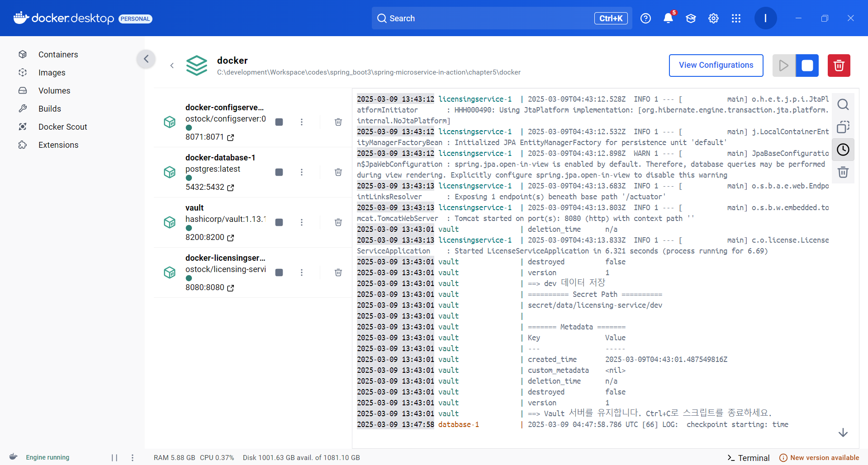Click the ostock/configserver:0 image name
The width and height of the screenshot is (868, 465).
pyautogui.click(x=226, y=119)
